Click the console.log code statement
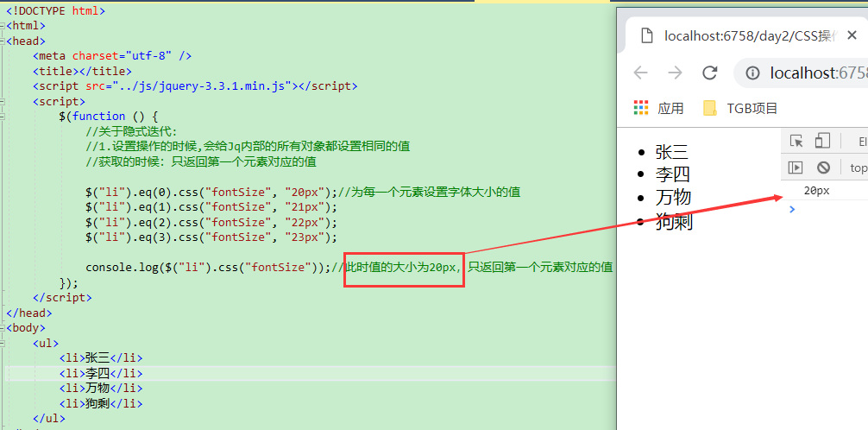Screen dimensions: 868x430 pyautogui.click(x=208, y=268)
